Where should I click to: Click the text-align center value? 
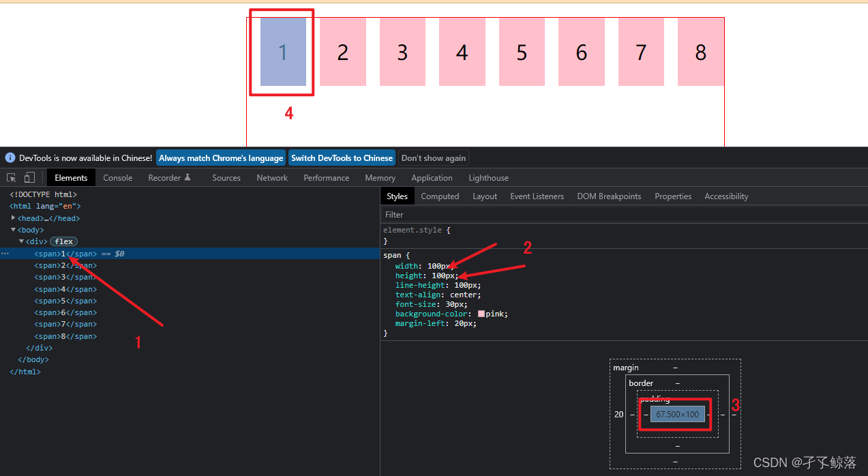pos(464,295)
